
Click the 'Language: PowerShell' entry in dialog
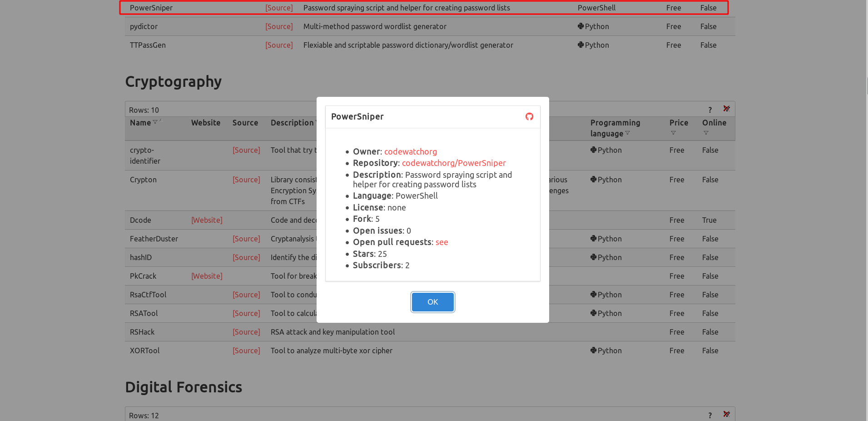coord(395,196)
